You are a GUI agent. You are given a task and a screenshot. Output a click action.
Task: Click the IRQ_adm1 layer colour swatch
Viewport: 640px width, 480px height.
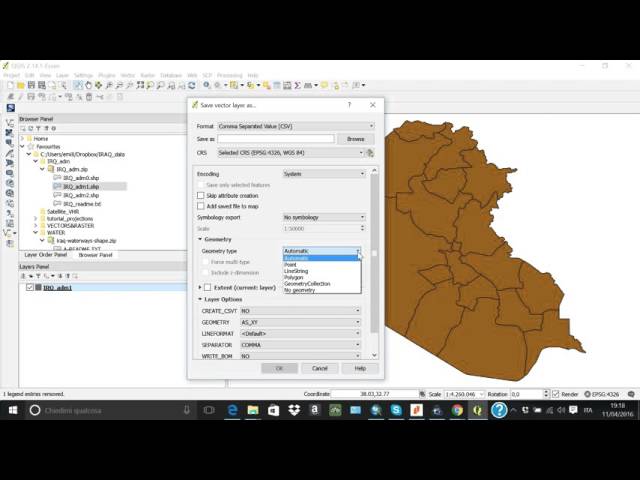click(38, 287)
